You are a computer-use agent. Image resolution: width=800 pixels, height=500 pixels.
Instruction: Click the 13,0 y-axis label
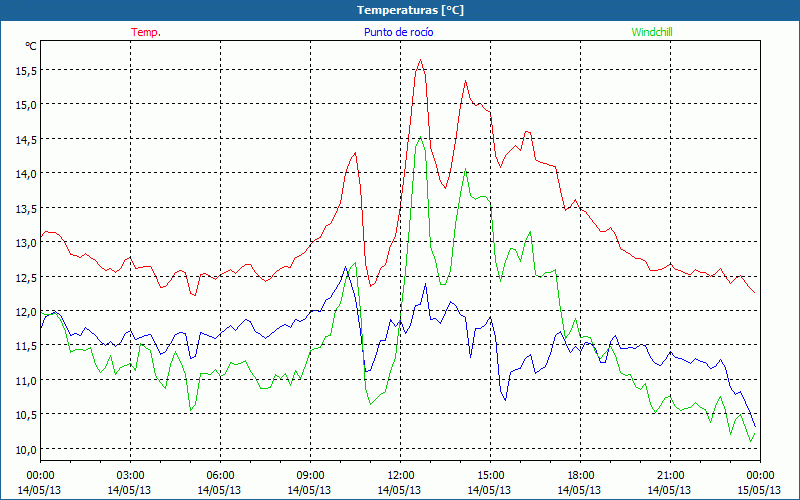coord(26,243)
